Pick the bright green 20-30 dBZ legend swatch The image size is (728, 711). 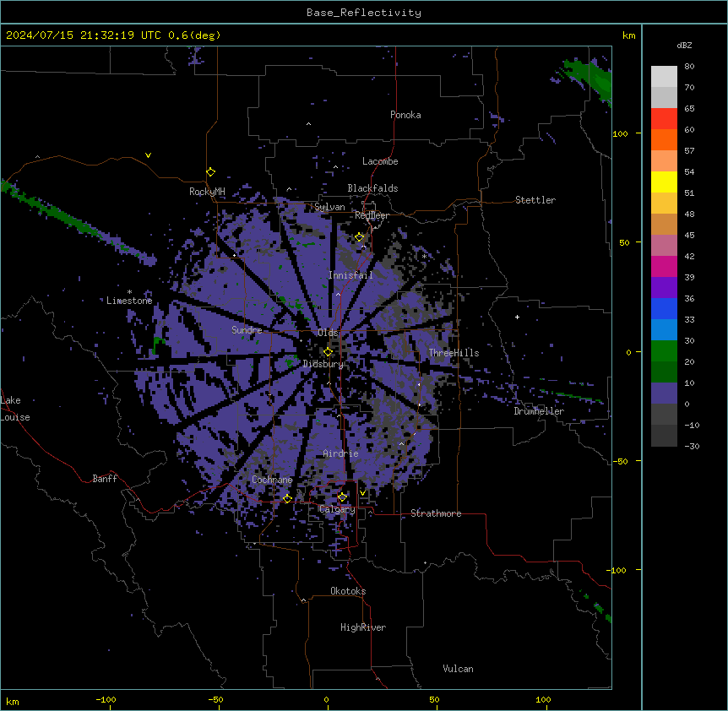[x=664, y=351]
